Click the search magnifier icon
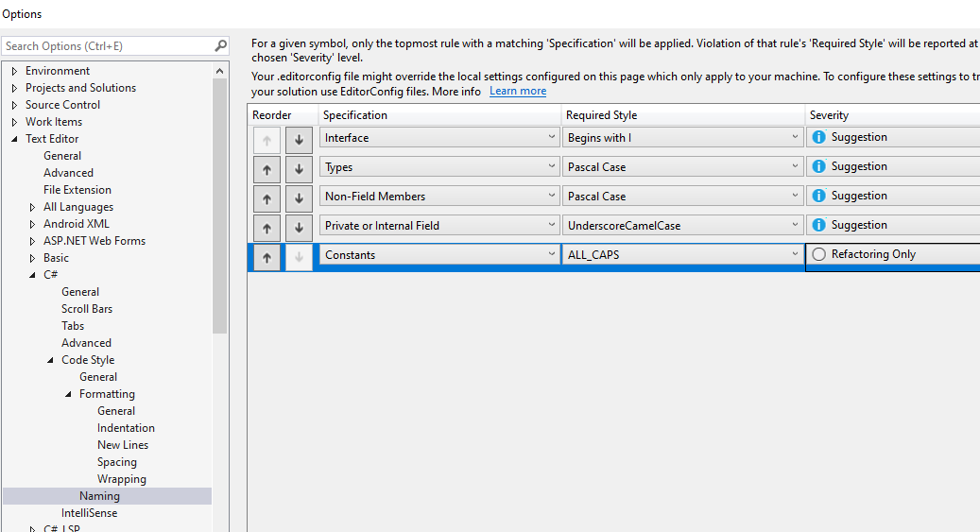Viewport: 980px width, 532px height. [220, 45]
